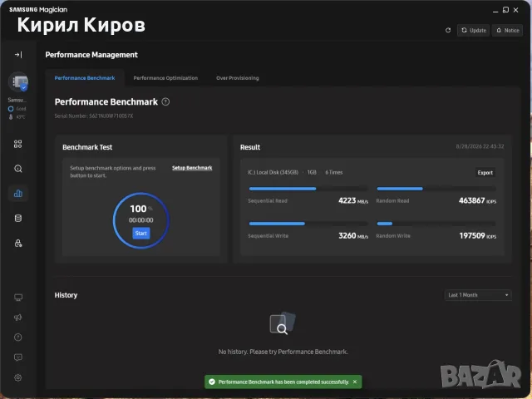The image size is (532, 399).
Task: Click the monitor icon in lower sidebar
Action: pyautogui.click(x=18, y=298)
